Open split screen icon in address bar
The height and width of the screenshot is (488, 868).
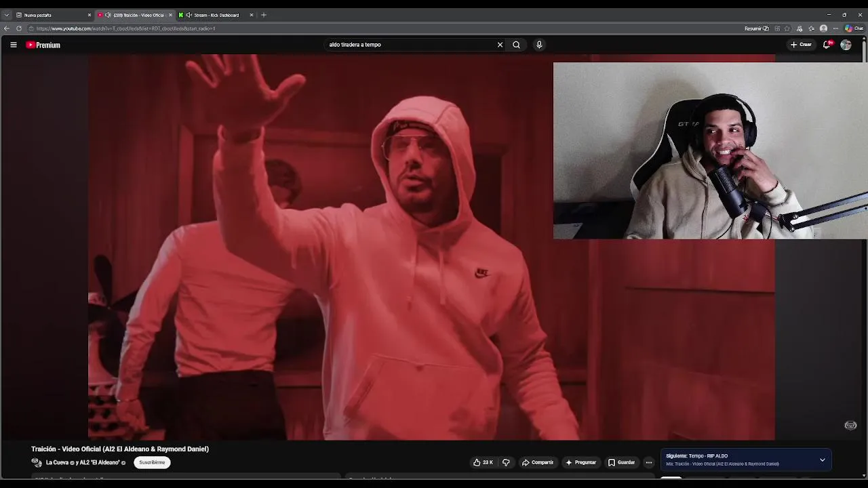[777, 28]
